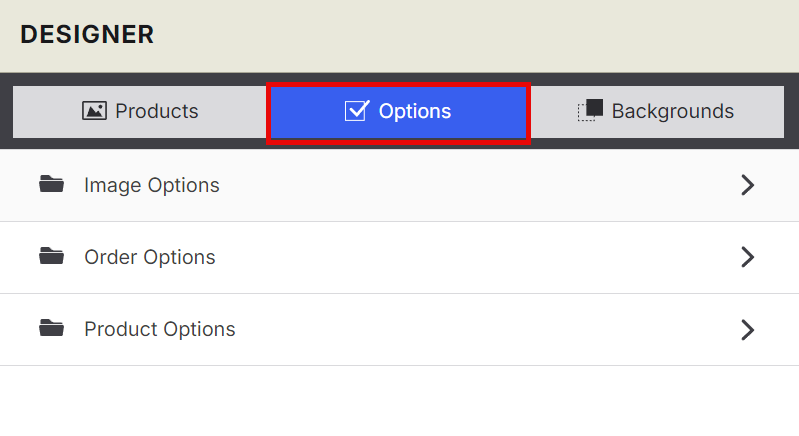Open the Backgrounds tab
This screenshot has height=436, width=799.
pos(656,112)
